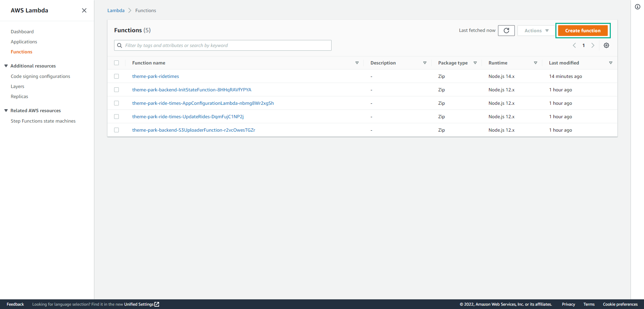Sort by Runtime column arrow

tap(536, 63)
